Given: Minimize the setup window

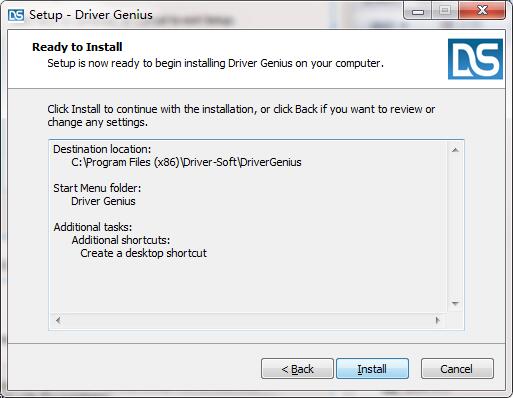Looking at the screenshot, I should click(x=418, y=11).
